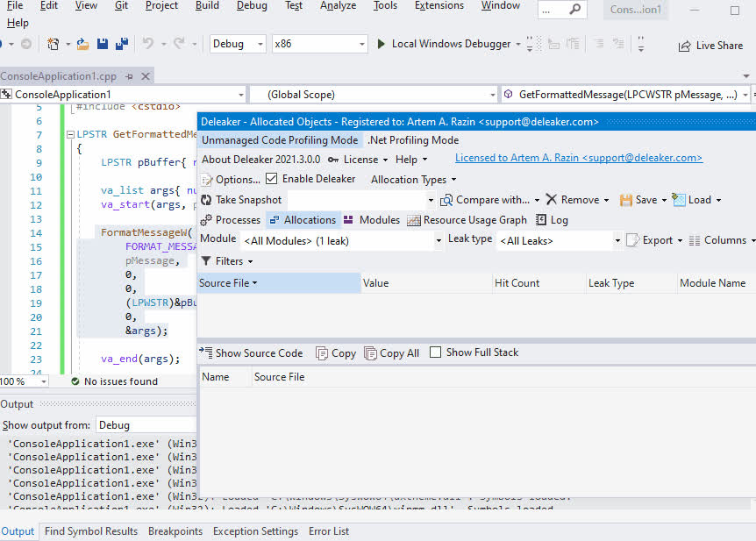
Task: Click the Save file icon in toolbar
Action: click(103, 44)
